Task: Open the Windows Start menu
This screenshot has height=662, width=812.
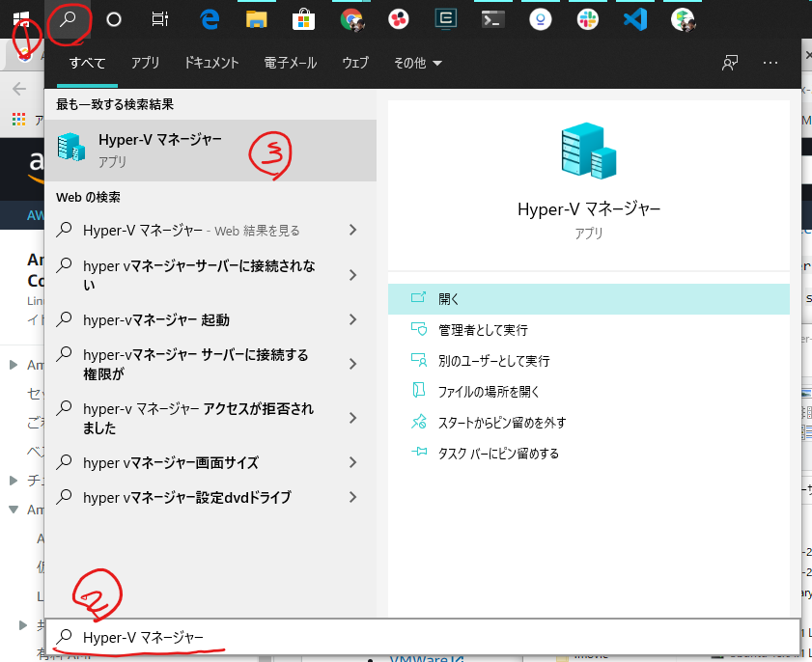Action: tap(21, 19)
